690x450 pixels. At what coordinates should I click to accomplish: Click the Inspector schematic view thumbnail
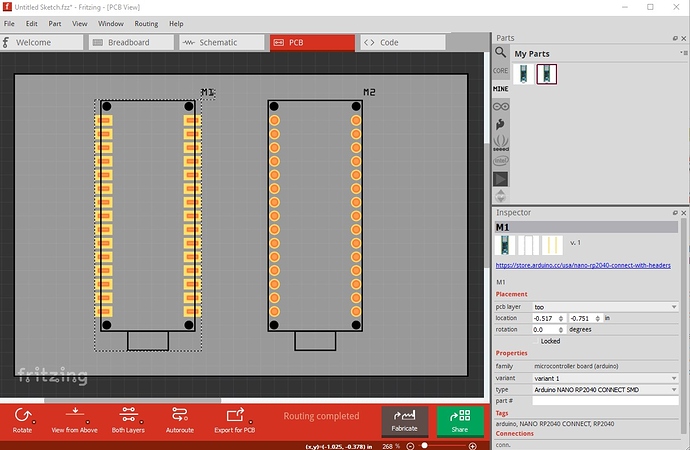pyautogui.click(x=529, y=245)
